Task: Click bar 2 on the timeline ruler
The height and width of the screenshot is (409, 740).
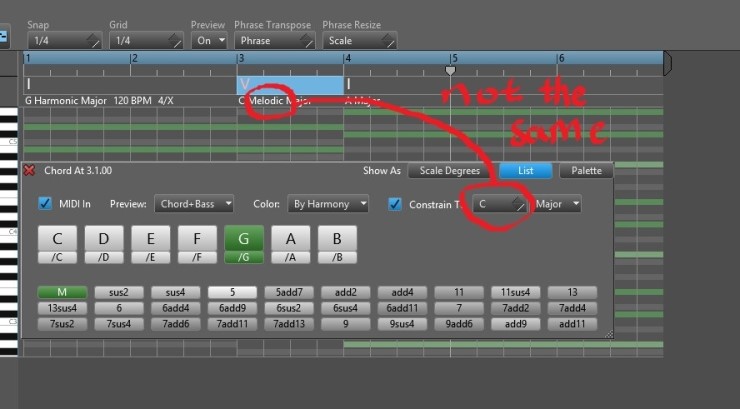Action: (135, 58)
